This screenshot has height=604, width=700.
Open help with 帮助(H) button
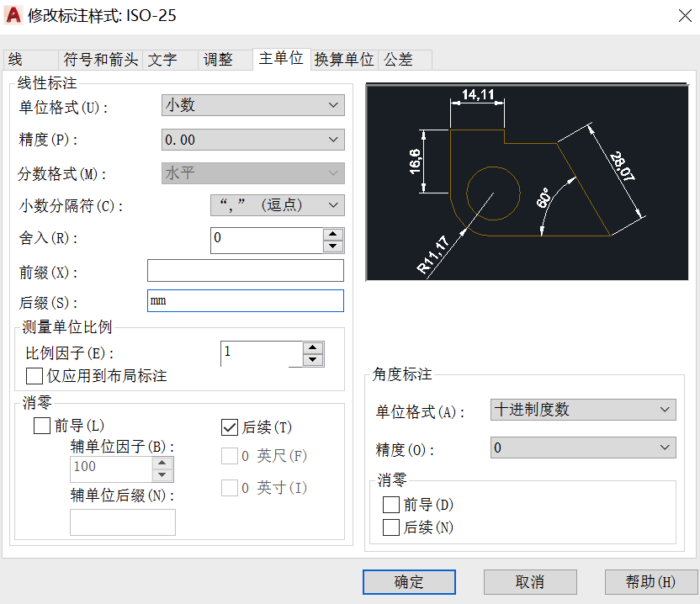coord(651,582)
